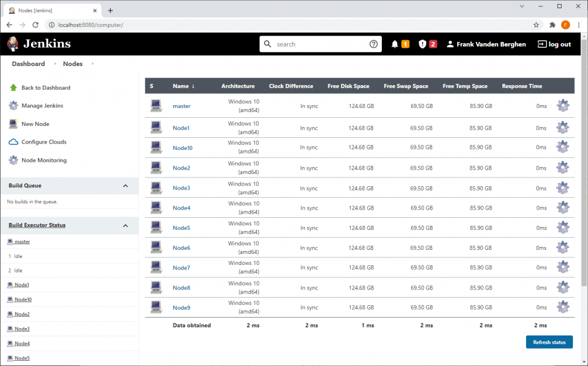Open Manage Jenkins sidebar link
The height and width of the screenshot is (366, 588).
[x=42, y=106]
